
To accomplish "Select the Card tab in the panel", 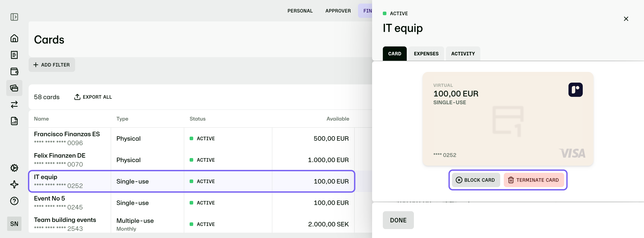I will coord(394,54).
